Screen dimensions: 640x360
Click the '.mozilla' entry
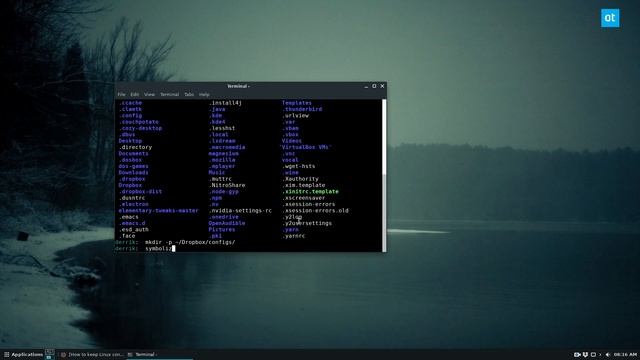222,160
